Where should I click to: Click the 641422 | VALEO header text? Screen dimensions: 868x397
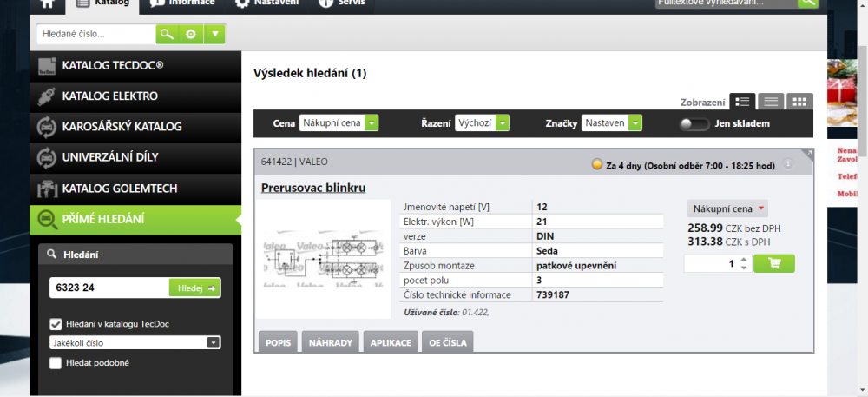coord(294,162)
